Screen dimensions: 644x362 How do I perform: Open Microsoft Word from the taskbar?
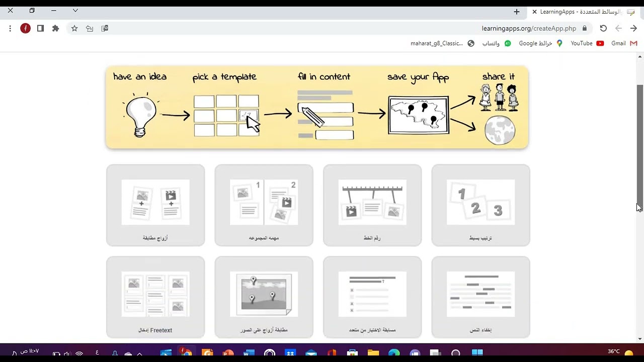pyautogui.click(x=249, y=353)
